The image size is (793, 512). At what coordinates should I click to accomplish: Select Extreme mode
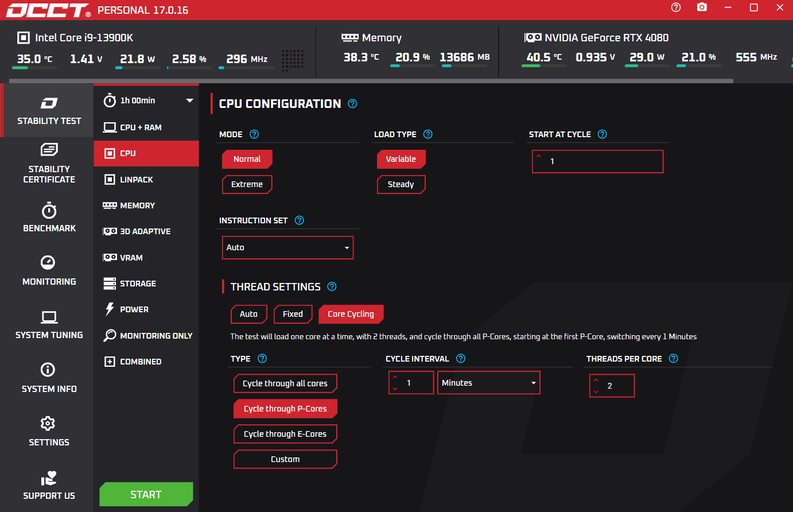tap(247, 184)
